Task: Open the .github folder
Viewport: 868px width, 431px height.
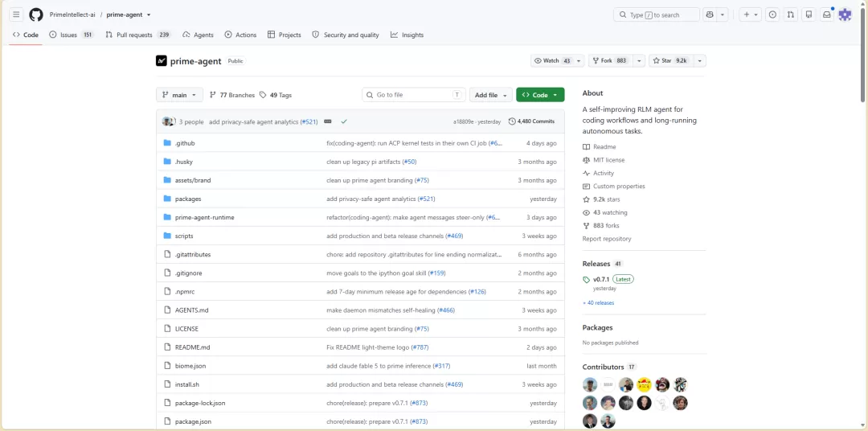Action: click(185, 143)
